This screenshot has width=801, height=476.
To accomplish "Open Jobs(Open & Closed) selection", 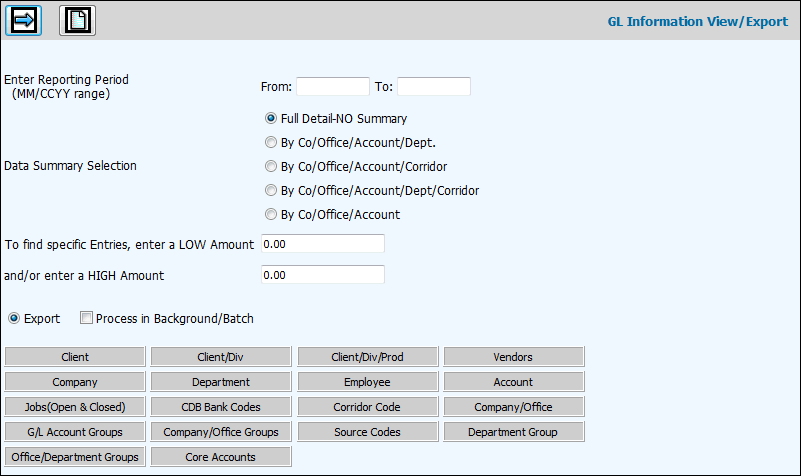I will coord(75,407).
